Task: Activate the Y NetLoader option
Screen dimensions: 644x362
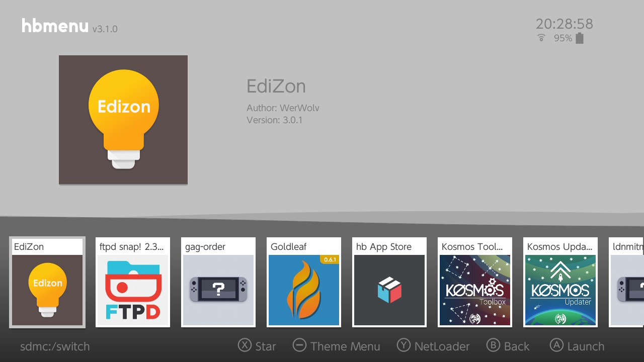Action: tap(433, 346)
